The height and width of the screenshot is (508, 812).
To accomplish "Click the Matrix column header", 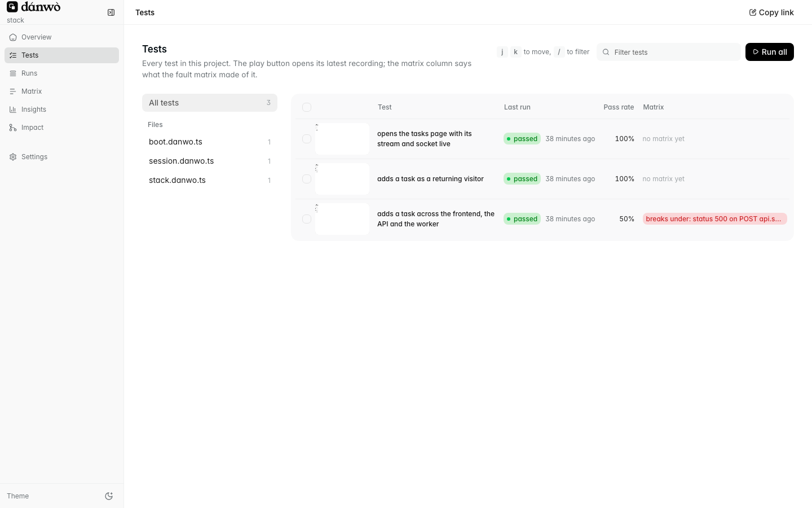I will [x=654, y=107].
